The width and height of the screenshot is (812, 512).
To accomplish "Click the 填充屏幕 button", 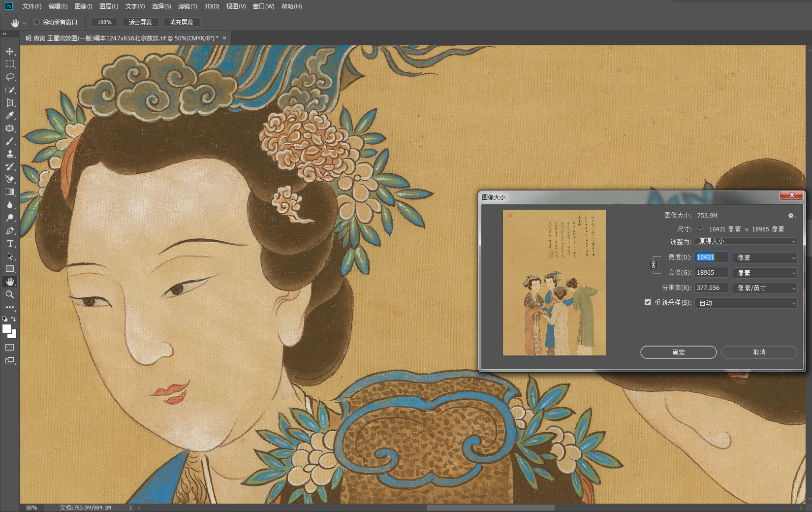I will (182, 22).
